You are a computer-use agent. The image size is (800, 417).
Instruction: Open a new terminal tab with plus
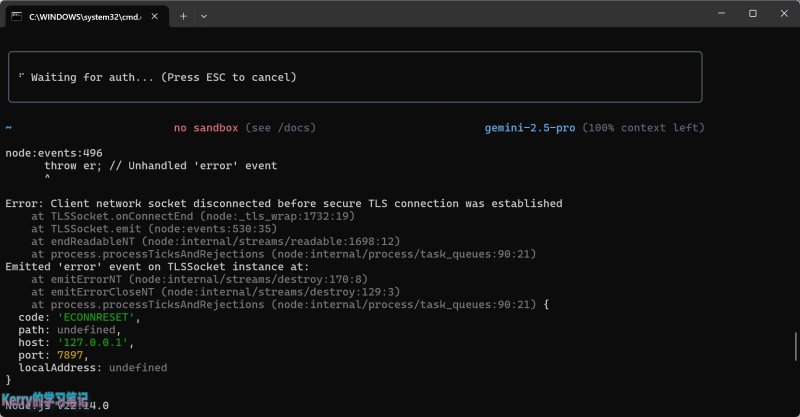(183, 16)
